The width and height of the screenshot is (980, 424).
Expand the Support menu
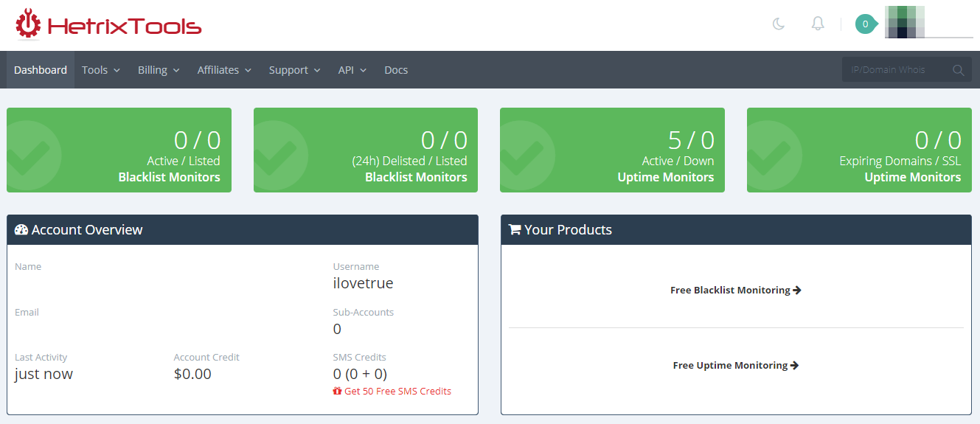pyautogui.click(x=294, y=70)
